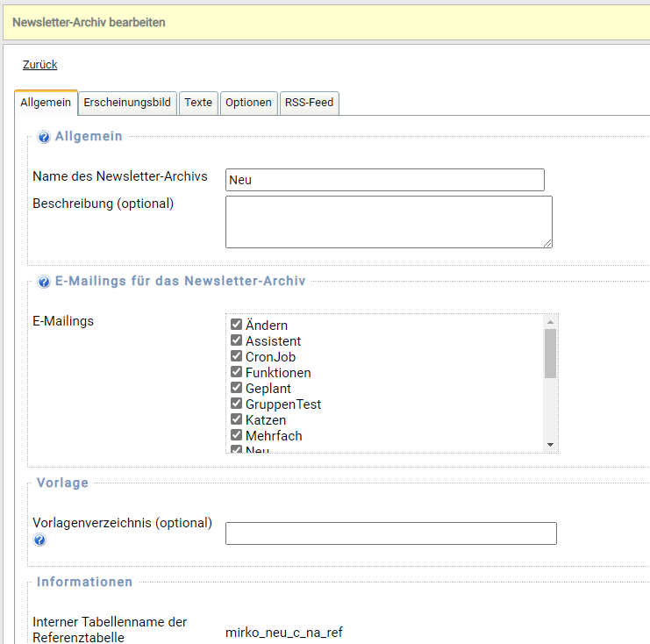Focus the Vorlagenverzeichnis input field
The image size is (650, 644).
pos(390,533)
